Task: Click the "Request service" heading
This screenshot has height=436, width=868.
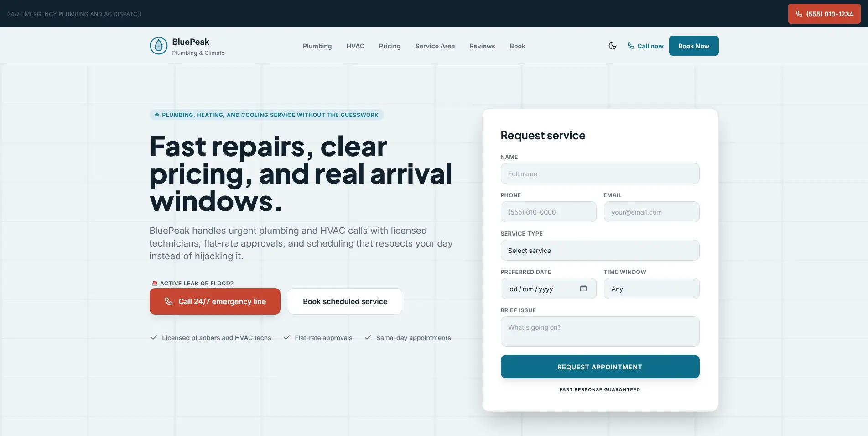Action: (543, 135)
